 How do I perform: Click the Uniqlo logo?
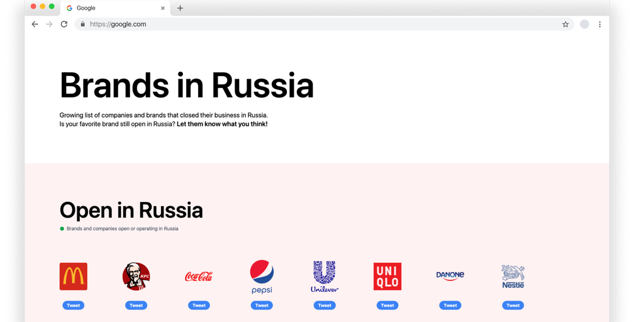tap(387, 277)
